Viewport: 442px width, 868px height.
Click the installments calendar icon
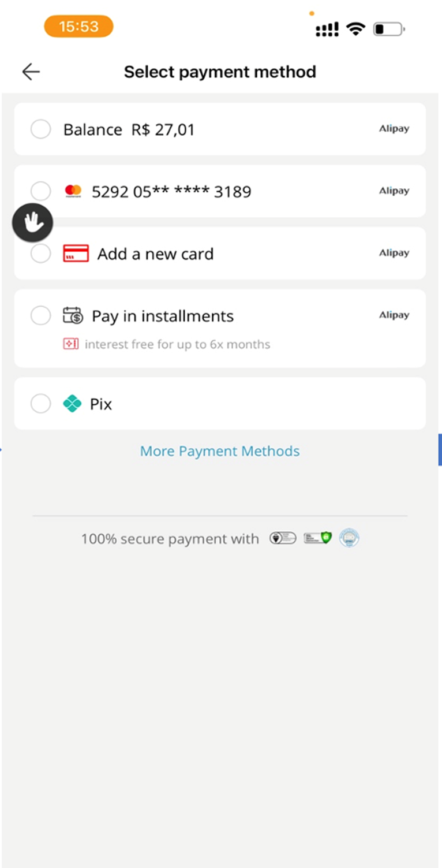click(73, 316)
